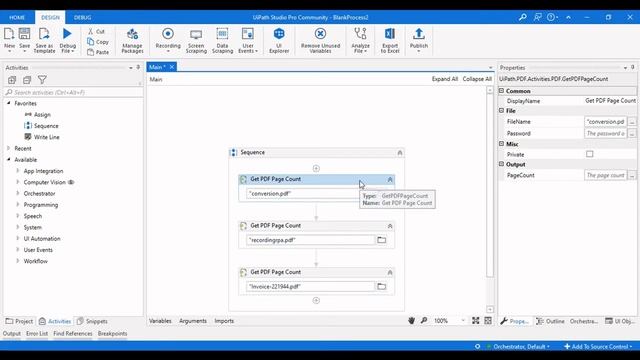
Task: Switch to the HOME ribbon tab
Action: [17, 18]
